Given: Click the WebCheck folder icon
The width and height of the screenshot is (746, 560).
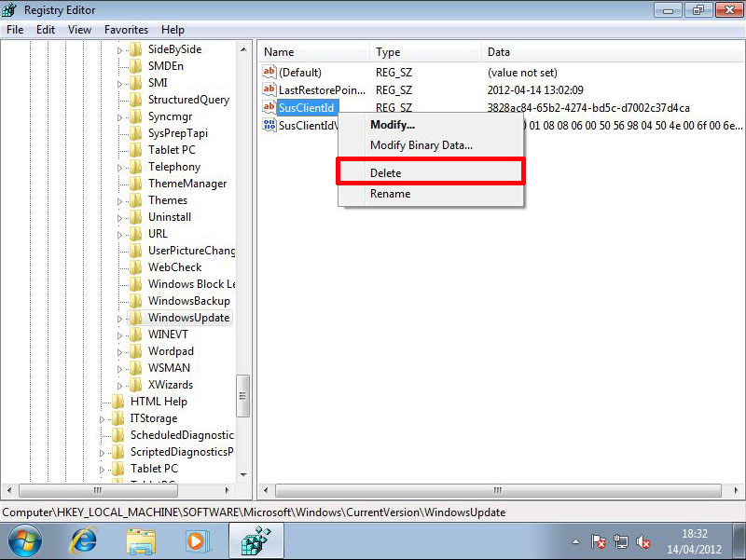Looking at the screenshot, I should tap(136, 267).
